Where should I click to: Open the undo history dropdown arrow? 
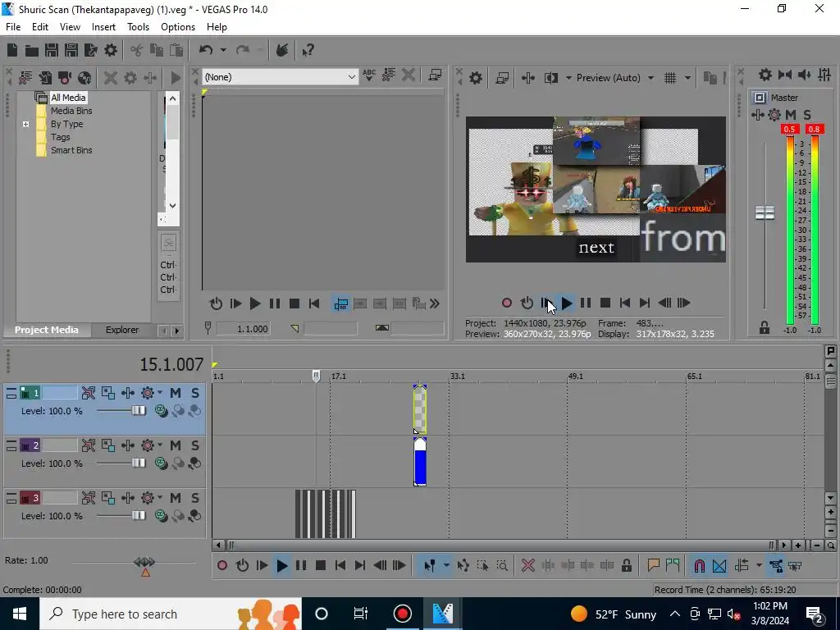pos(223,50)
